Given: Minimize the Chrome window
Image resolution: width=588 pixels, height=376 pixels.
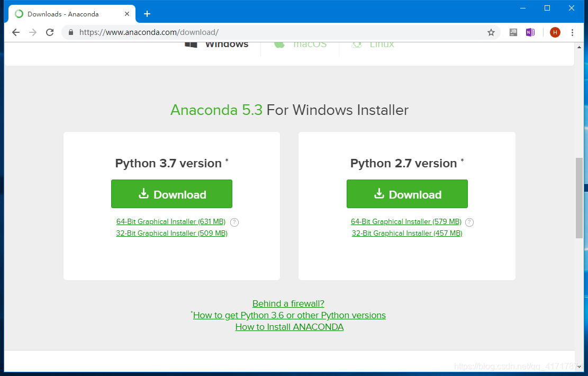Looking at the screenshot, I should tap(523, 8).
